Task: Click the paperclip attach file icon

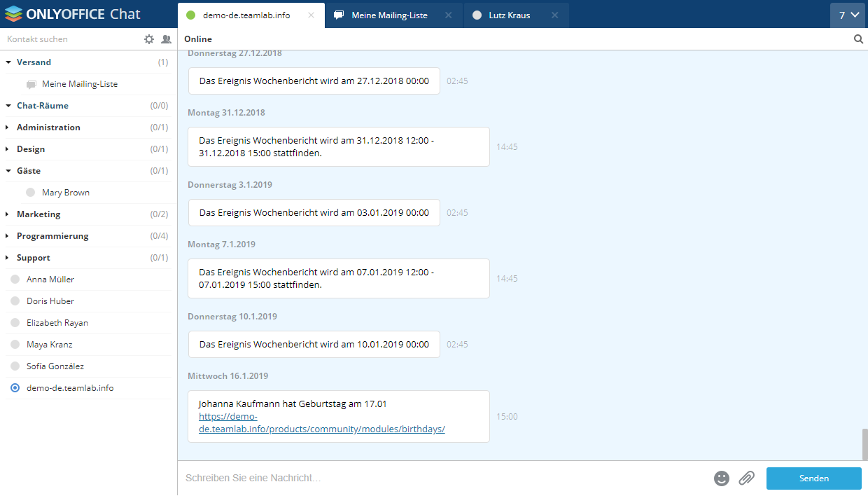Action: 747,478
